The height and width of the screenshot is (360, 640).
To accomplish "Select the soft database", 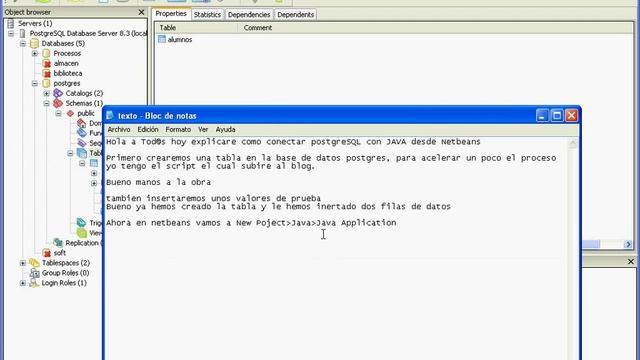I will pyautogui.click(x=60, y=253).
